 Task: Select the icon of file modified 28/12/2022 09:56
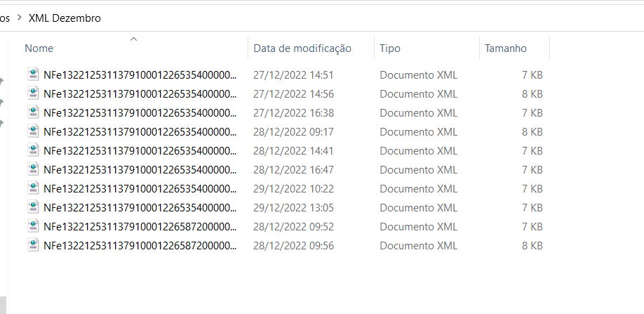click(x=33, y=245)
